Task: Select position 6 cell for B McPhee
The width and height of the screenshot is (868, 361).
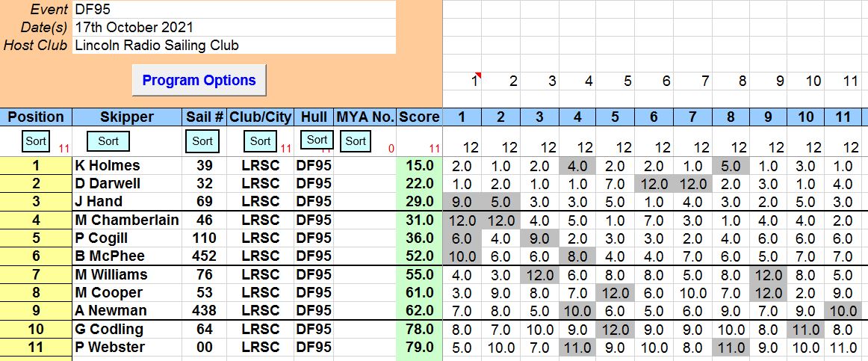Action: pos(36,256)
